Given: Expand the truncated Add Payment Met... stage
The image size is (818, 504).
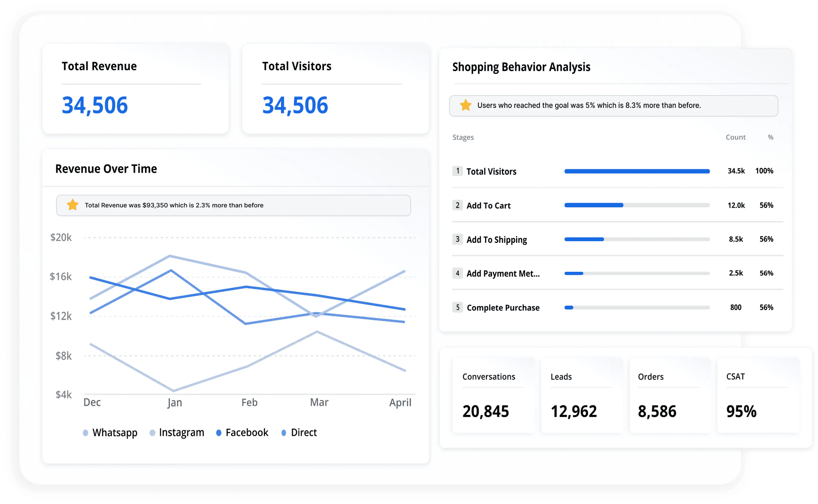Looking at the screenshot, I should (503, 273).
